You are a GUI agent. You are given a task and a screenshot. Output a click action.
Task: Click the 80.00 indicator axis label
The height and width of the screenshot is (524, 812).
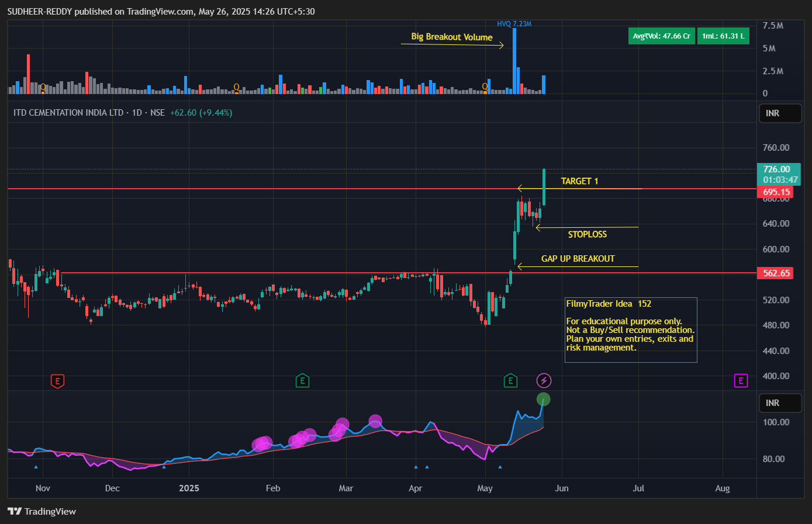point(773,459)
